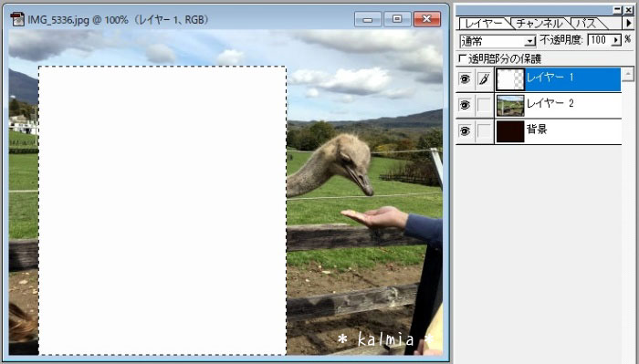This screenshot has width=639, height=364.
Task: Select the 背景 layer name
Action: tap(537, 130)
